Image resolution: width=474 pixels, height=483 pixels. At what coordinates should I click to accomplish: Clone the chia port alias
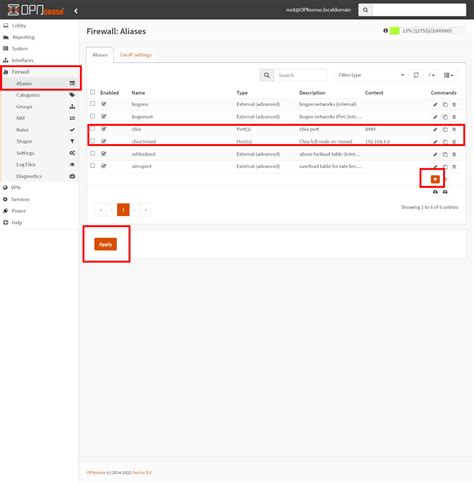click(445, 130)
